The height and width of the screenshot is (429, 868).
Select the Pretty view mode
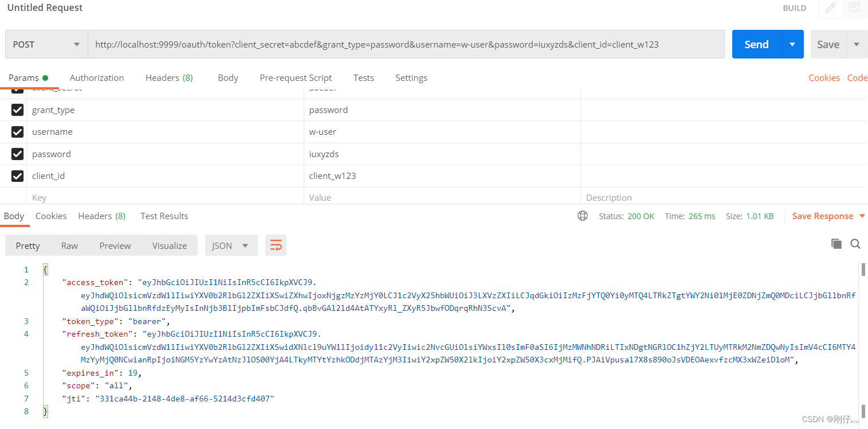(x=28, y=245)
